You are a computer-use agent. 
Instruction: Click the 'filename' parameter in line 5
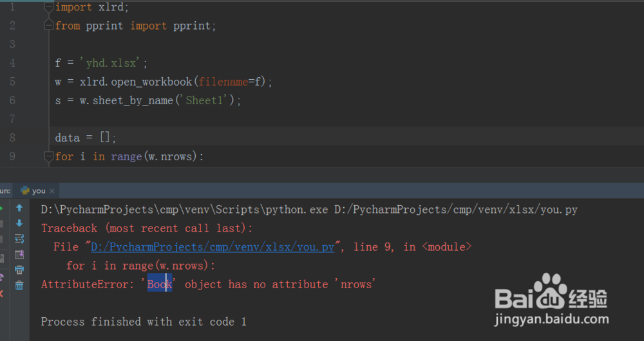[223, 82]
